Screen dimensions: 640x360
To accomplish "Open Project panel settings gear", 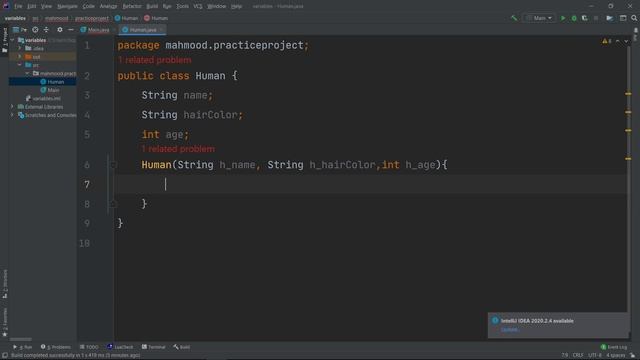I will [x=60, y=30].
